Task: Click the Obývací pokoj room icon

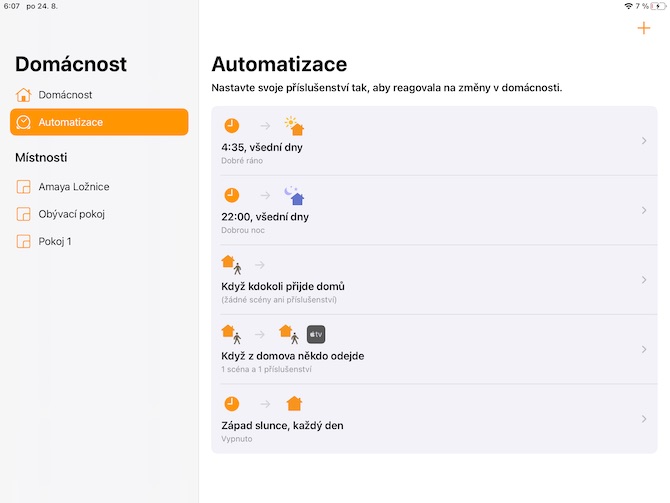Action: point(23,214)
